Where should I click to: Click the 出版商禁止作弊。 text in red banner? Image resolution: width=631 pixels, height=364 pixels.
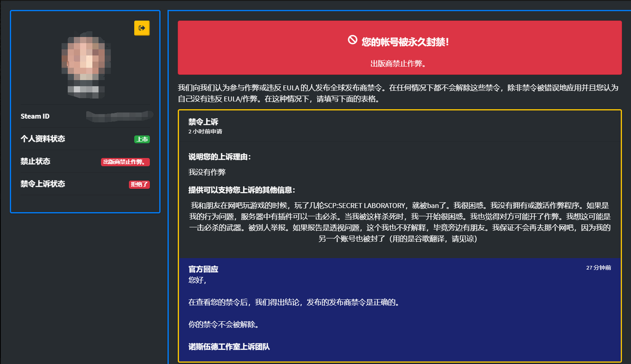[398, 64]
